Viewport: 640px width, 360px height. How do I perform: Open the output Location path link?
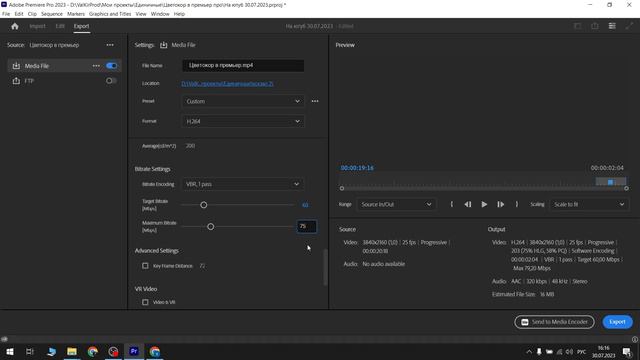[x=227, y=83]
